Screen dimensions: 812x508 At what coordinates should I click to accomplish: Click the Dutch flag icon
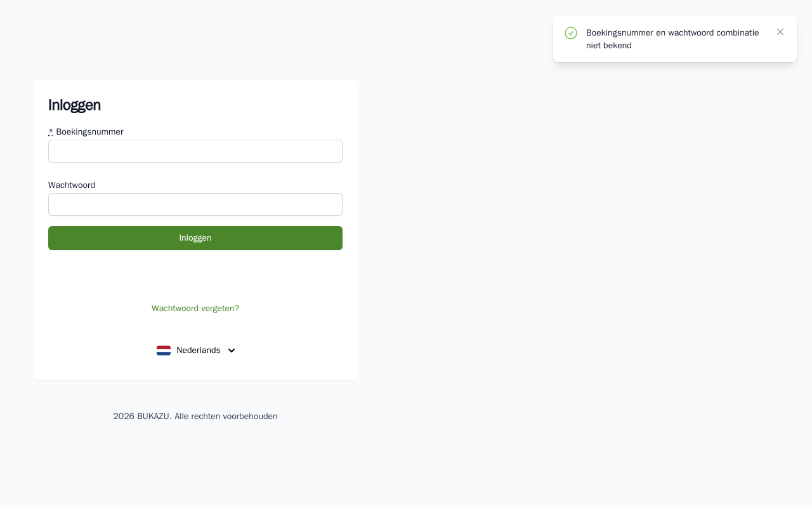[164, 351]
